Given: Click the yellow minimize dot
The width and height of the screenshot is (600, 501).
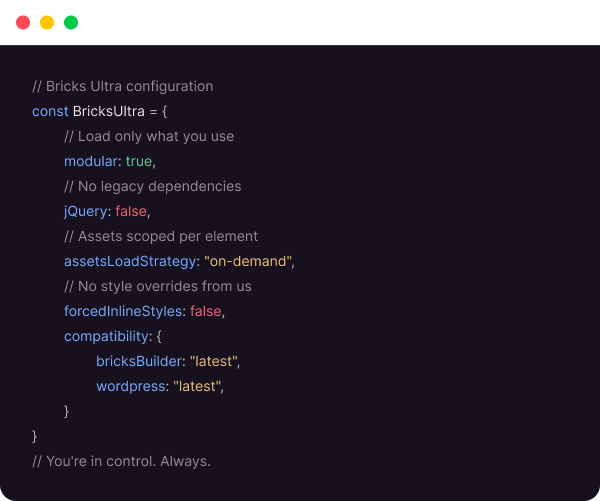Looking at the screenshot, I should (47, 22).
